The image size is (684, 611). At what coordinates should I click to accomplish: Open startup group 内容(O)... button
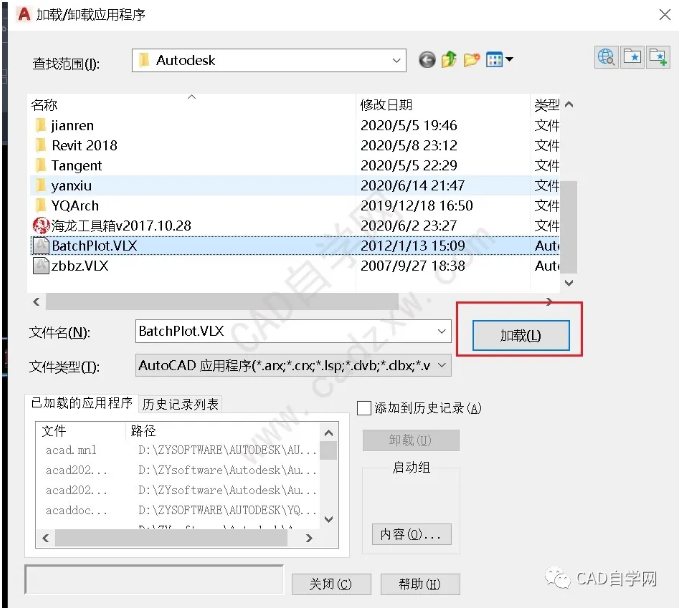tap(411, 534)
